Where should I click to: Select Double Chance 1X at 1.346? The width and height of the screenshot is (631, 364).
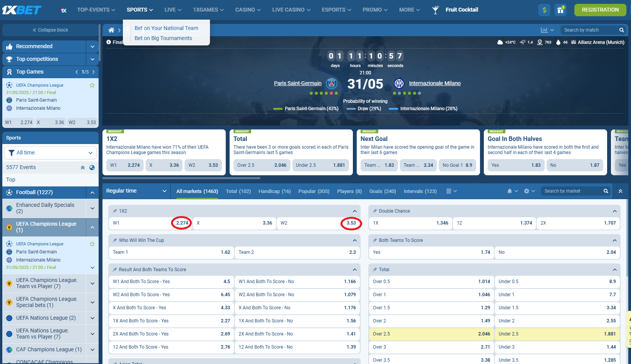click(x=411, y=223)
